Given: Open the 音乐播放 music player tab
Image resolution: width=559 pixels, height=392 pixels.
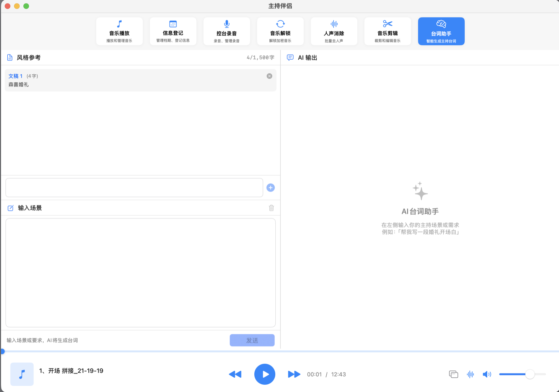Looking at the screenshot, I should (x=119, y=31).
